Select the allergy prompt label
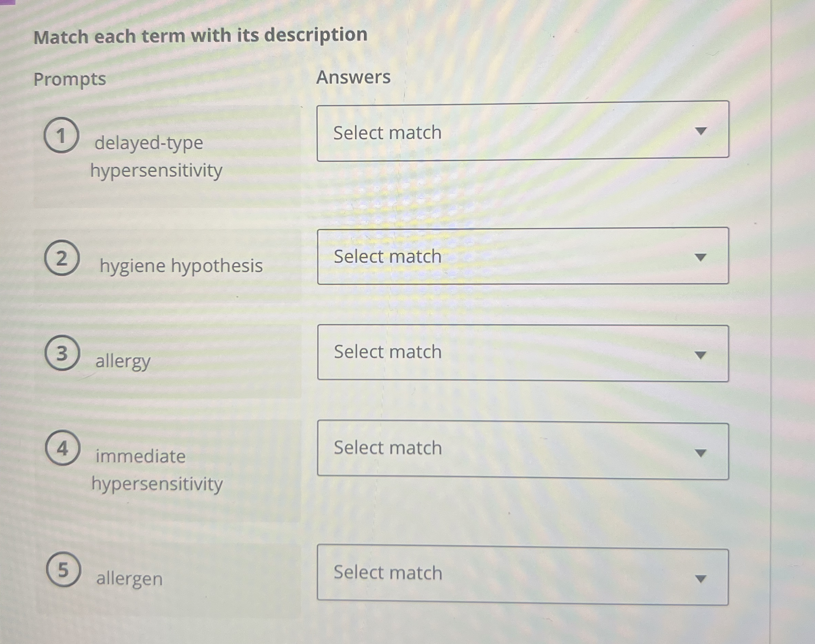Viewport: 815px width, 644px height. 123,361
